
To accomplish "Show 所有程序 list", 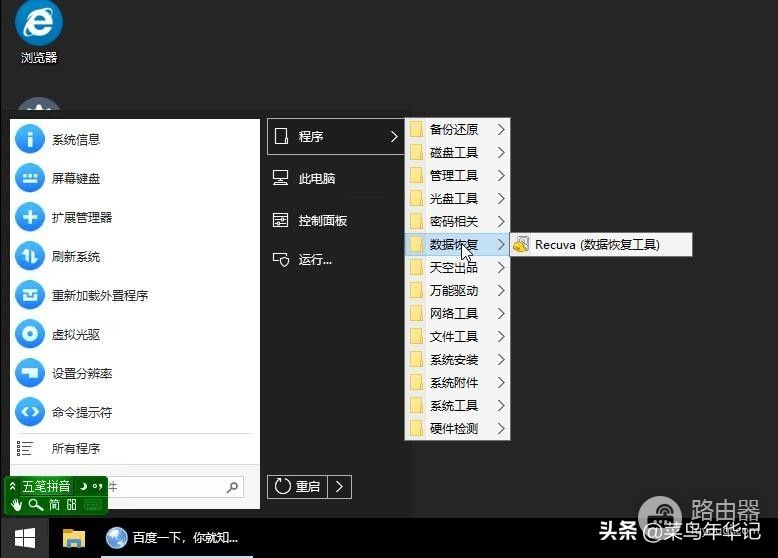I will (x=76, y=449).
